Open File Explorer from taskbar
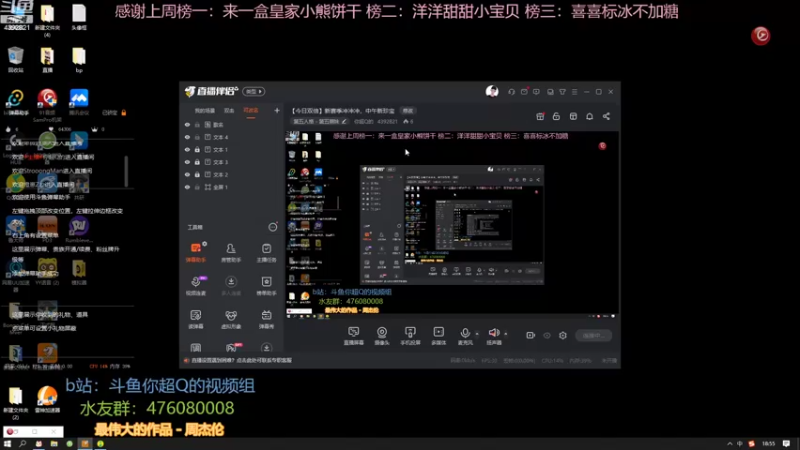Image resolution: width=800 pixels, height=450 pixels. point(54,444)
